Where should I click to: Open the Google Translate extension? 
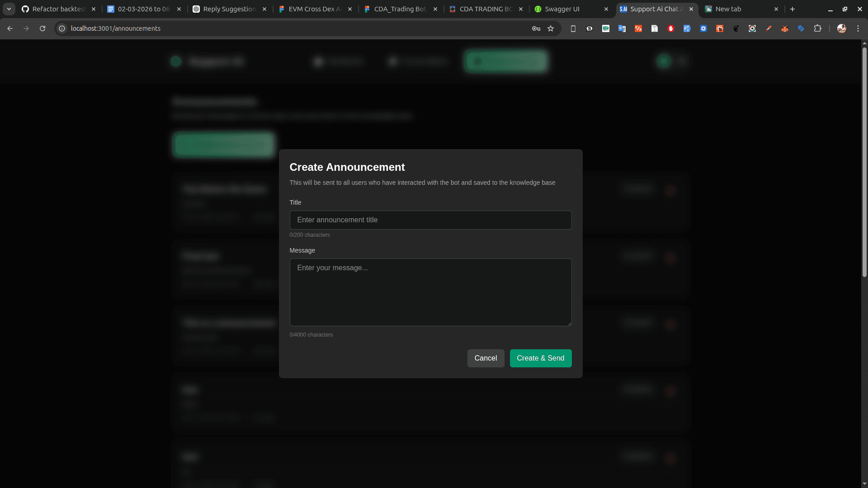point(622,28)
